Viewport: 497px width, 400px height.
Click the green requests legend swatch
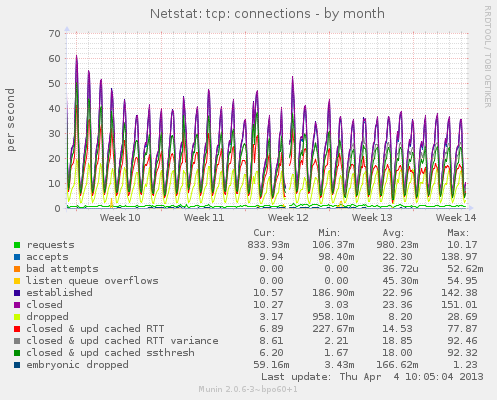point(17,245)
